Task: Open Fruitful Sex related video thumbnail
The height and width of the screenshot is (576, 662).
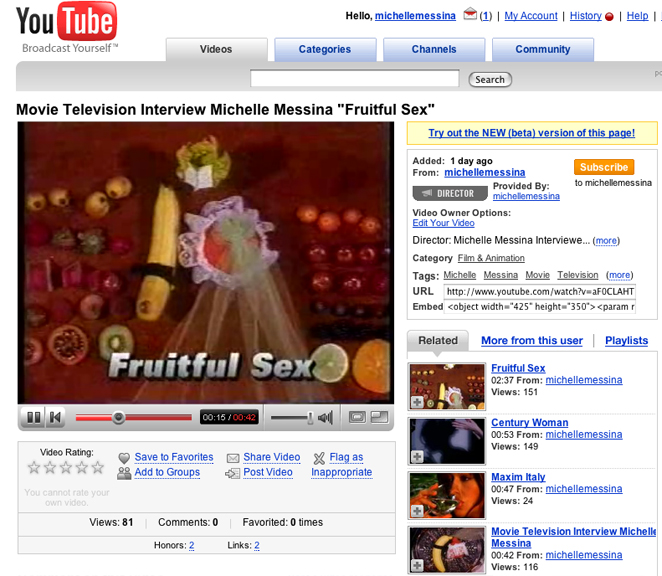Action: (x=447, y=386)
